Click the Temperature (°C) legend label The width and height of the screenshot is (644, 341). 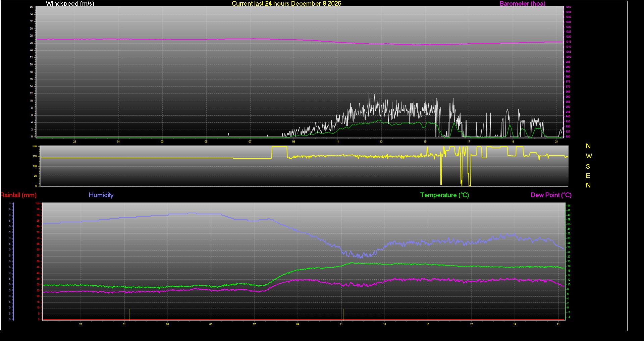point(444,195)
